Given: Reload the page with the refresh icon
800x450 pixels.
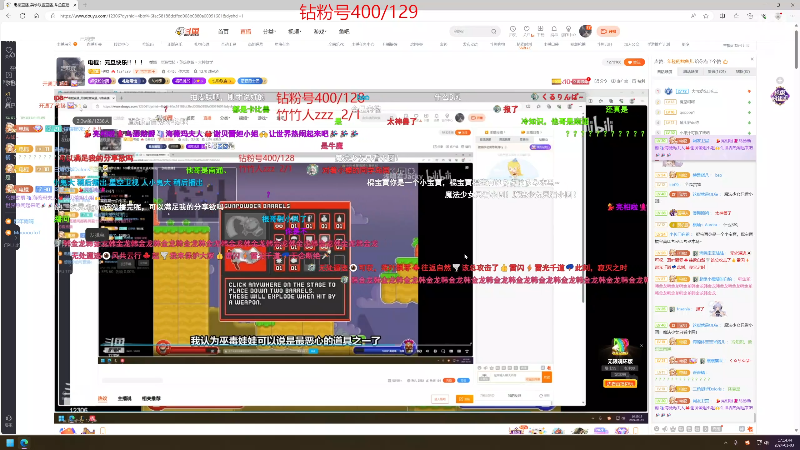Looking at the screenshot, I should (22, 16).
